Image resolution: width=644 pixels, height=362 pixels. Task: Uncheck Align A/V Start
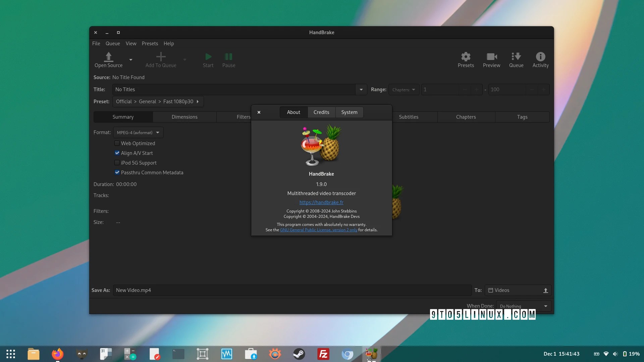(117, 153)
